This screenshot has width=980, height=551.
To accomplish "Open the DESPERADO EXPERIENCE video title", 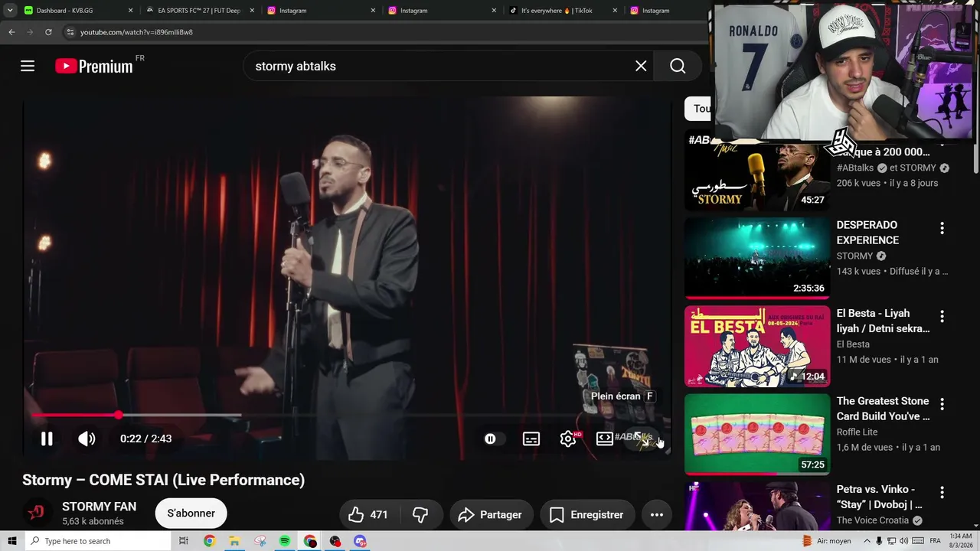I will pyautogui.click(x=868, y=233).
